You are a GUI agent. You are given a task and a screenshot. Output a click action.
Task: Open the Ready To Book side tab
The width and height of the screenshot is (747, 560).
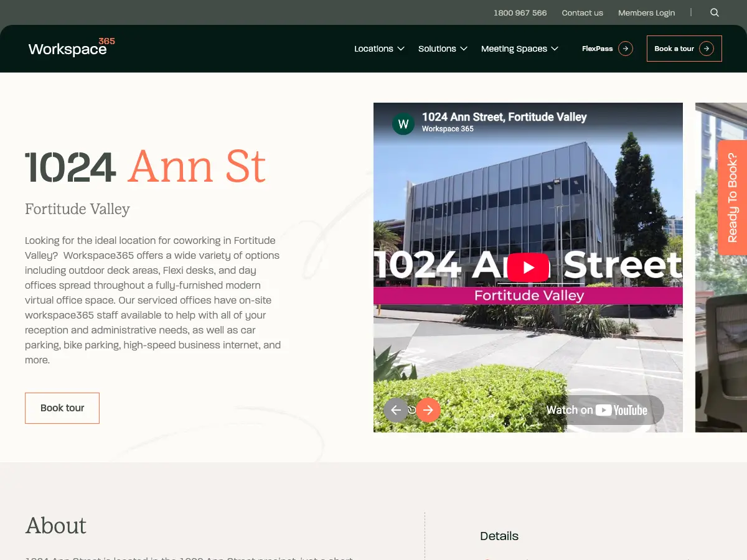pyautogui.click(x=733, y=197)
